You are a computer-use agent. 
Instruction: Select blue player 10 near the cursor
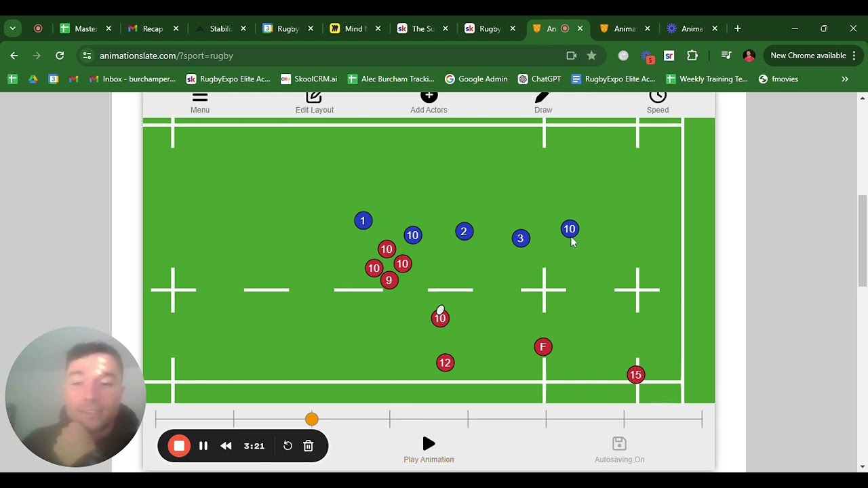[570, 229]
